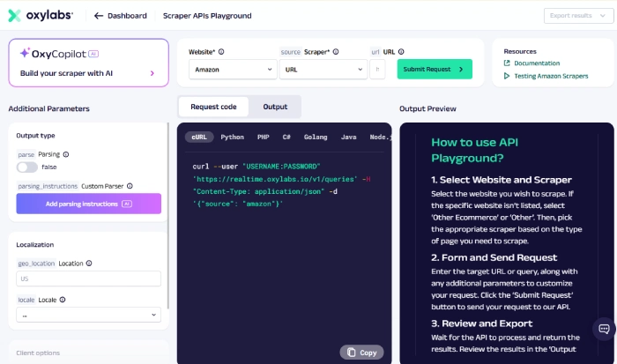Click the Additional Parameters panel scrollbar
617x364 pixels.
coord(168,216)
